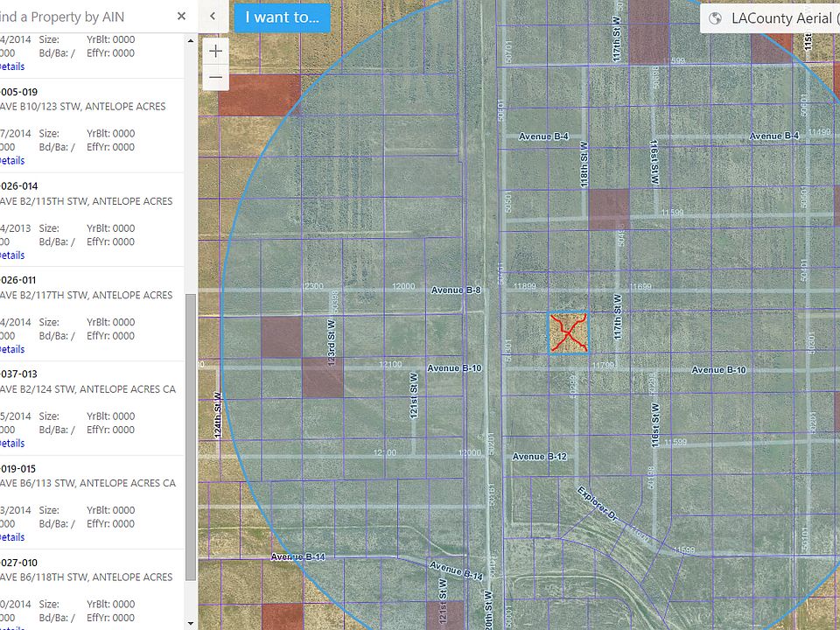Click the results panel scrollbar thumb
The width and height of the screenshot is (840, 630).
(x=191, y=437)
